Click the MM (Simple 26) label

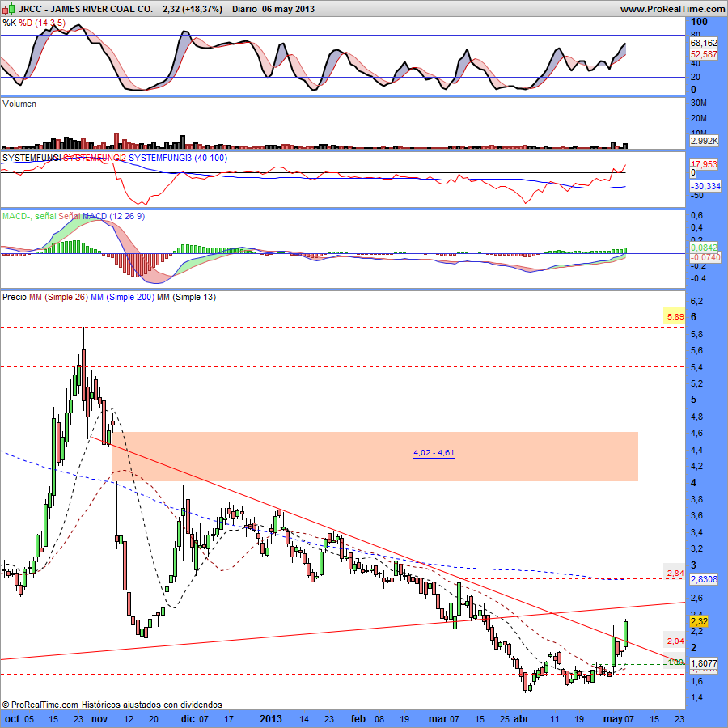click(58, 297)
